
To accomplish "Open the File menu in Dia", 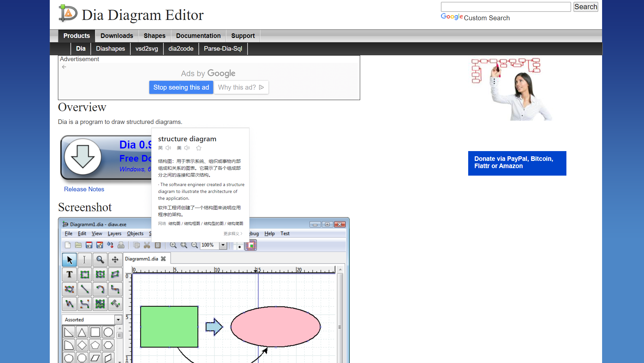I will 68,233.
